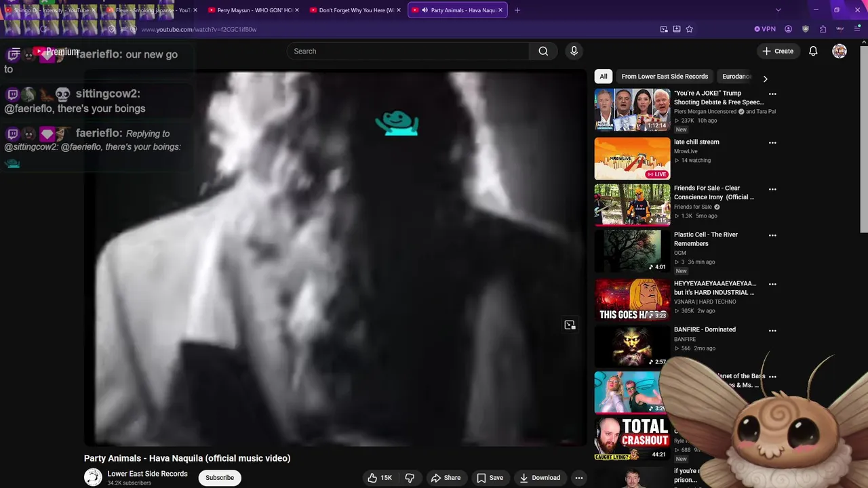Viewport: 868px width, 488px height.
Task: Bookmark this page with the star icon
Action: point(690,29)
